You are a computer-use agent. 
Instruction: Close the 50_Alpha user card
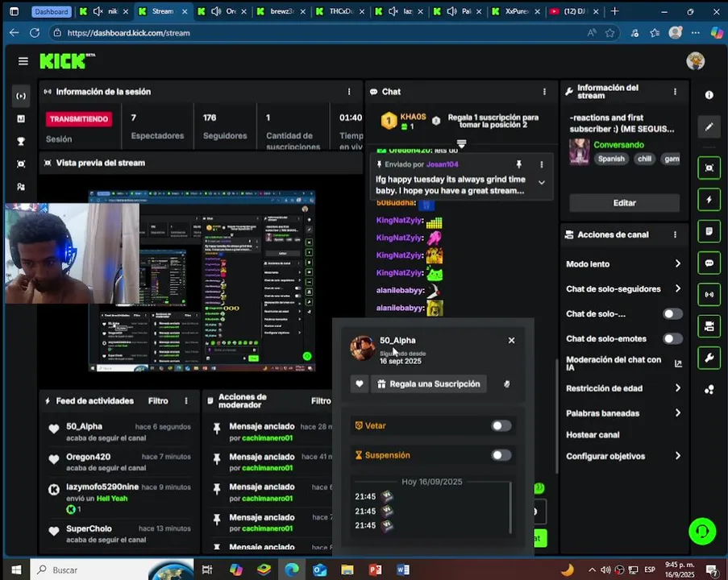tap(511, 341)
